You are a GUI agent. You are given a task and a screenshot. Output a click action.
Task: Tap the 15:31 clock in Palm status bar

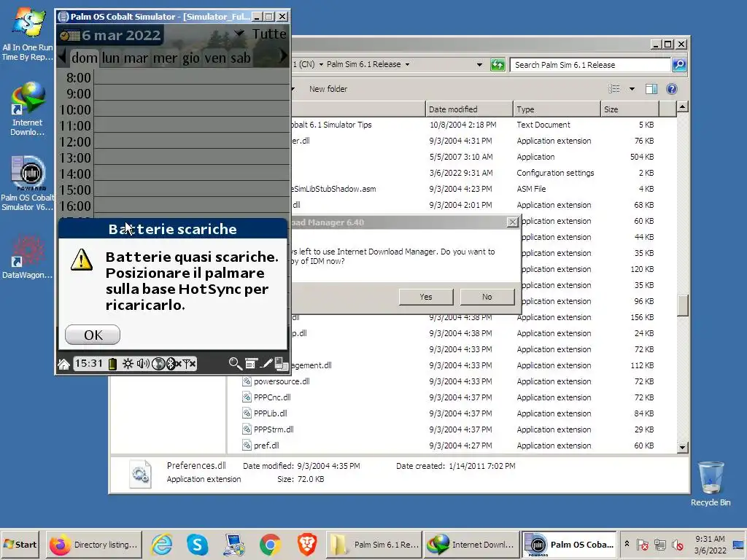pos(88,364)
